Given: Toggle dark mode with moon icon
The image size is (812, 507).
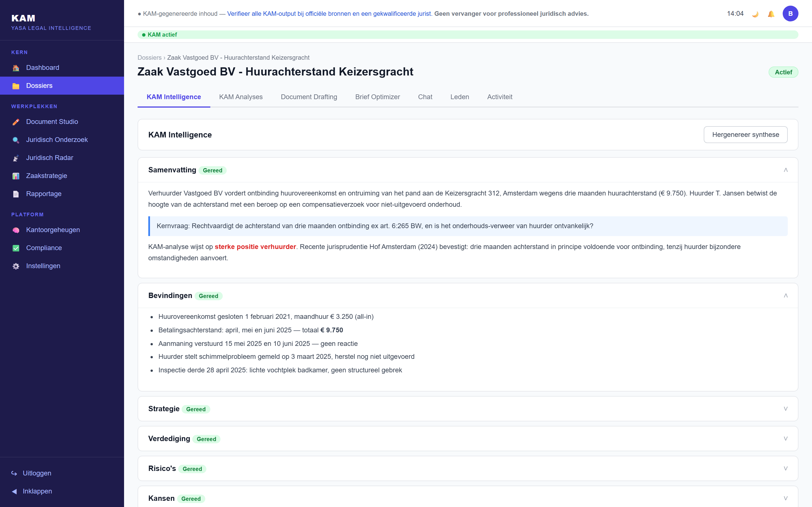Looking at the screenshot, I should (755, 14).
